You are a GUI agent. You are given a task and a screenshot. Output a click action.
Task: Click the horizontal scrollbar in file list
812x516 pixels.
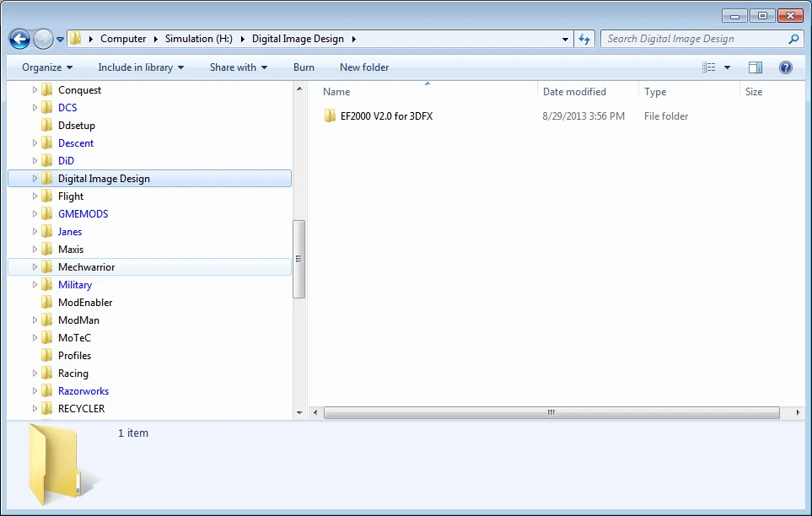[x=551, y=412]
